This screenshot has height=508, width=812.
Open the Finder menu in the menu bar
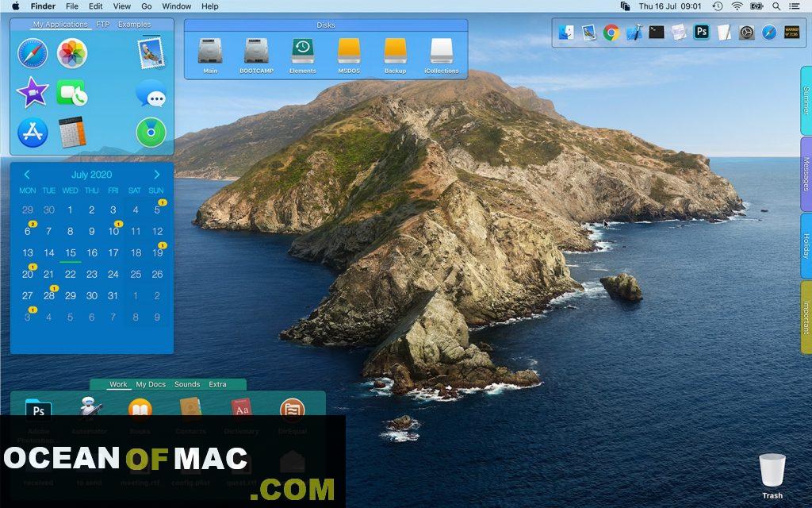pyautogui.click(x=43, y=6)
